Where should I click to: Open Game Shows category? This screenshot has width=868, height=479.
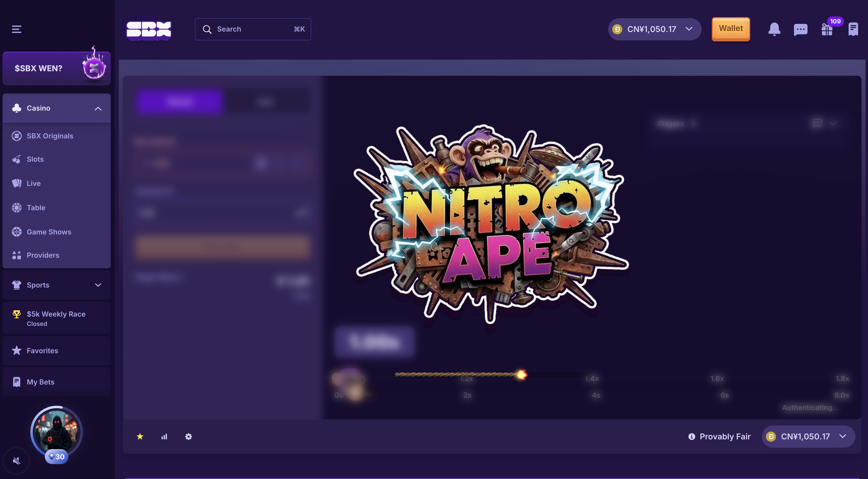[57, 232]
